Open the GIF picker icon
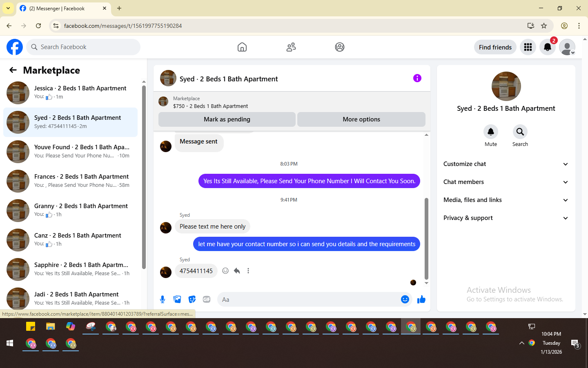Screen dimensions: 588x368 click(x=207, y=299)
